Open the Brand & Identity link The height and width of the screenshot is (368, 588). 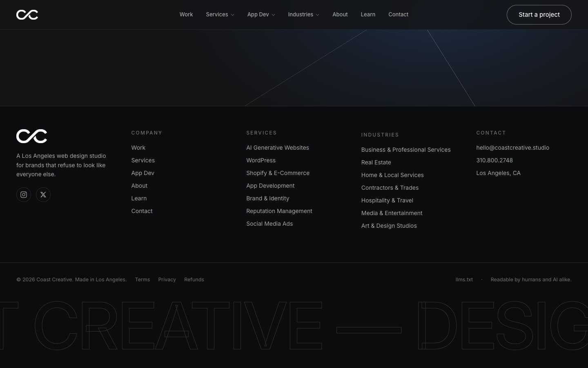click(267, 198)
